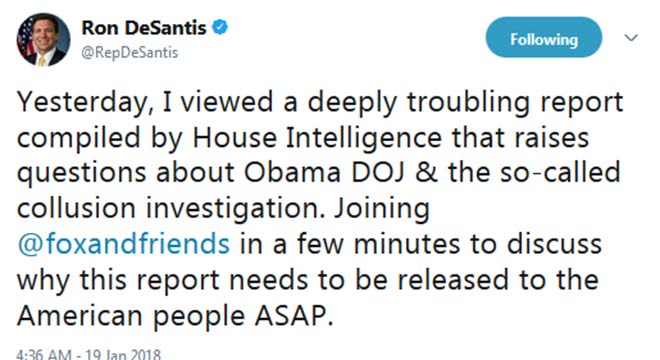
Task: Click the phrase few minutes to discuss
Action: pos(449,244)
